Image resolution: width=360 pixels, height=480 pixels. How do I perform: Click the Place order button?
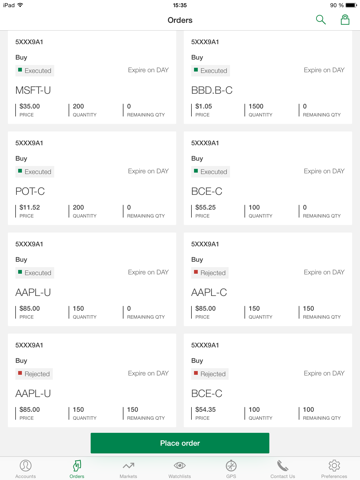180,443
